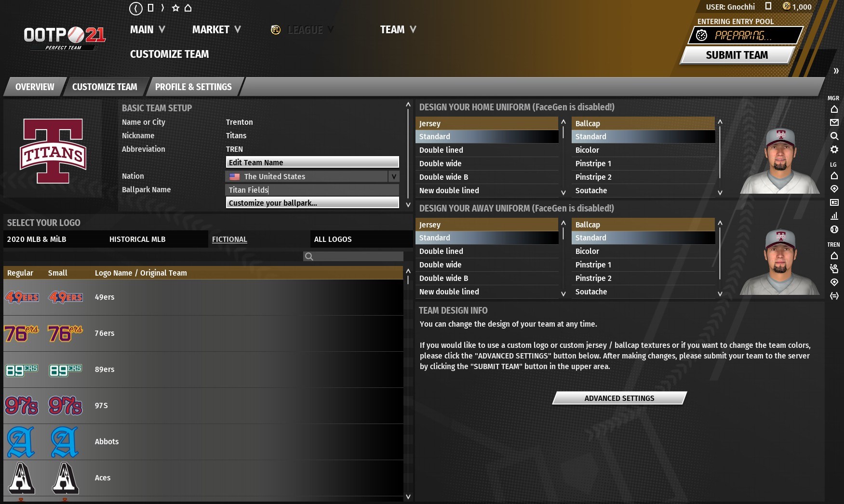
Task: Click the rectangle icon beside user name
Action: tap(768, 6)
